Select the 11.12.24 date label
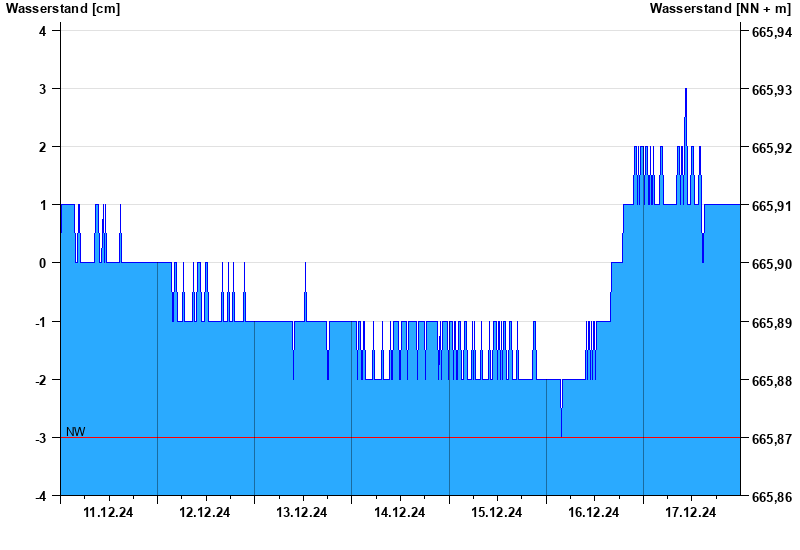800x550 pixels. (x=108, y=513)
